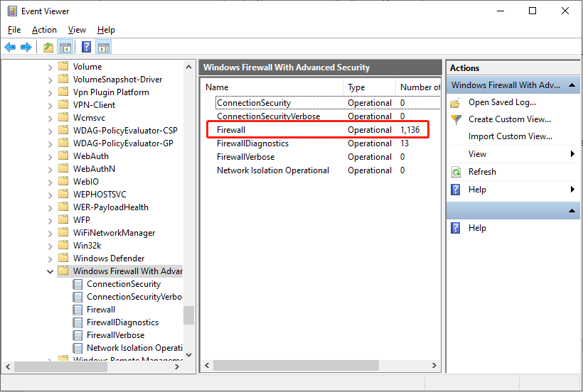Open the Help menu

[106, 30]
